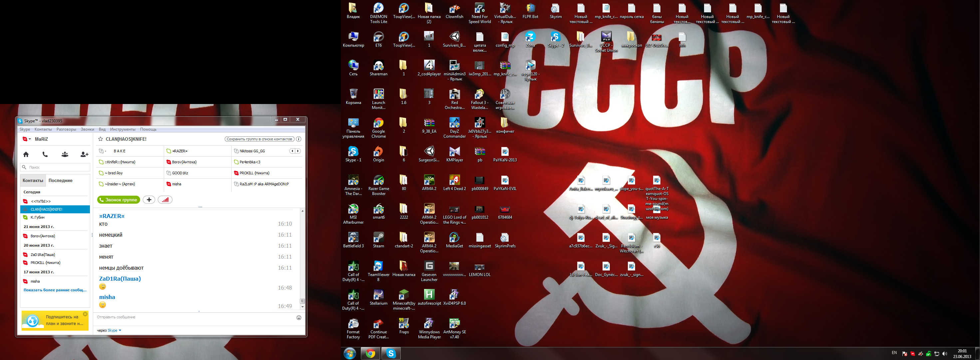Open the Инструменты menu
Image resolution: width=980 pixels, height=360 pixels.
[122, 130]
